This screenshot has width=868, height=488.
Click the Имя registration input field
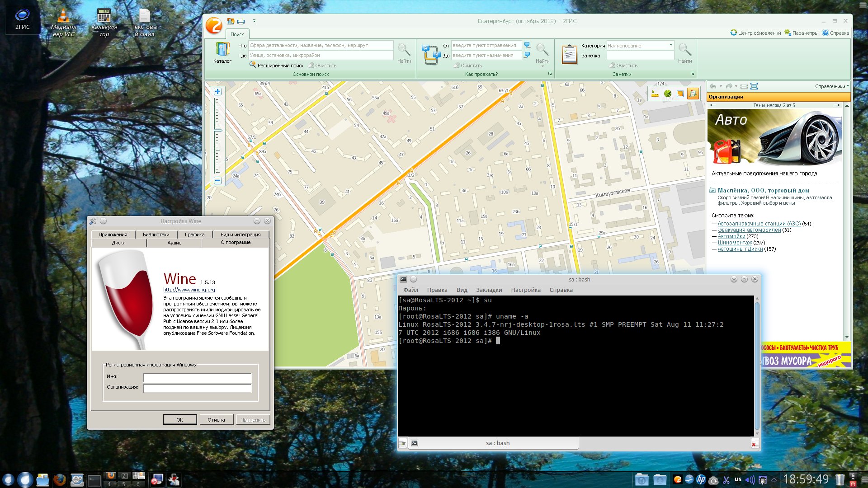click(197, 378)
